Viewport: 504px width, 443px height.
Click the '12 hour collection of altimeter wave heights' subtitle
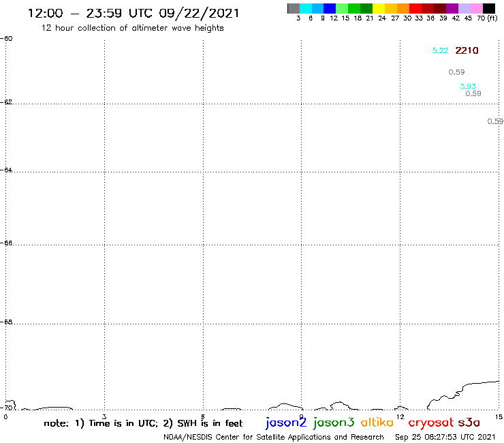click(132, 28)
